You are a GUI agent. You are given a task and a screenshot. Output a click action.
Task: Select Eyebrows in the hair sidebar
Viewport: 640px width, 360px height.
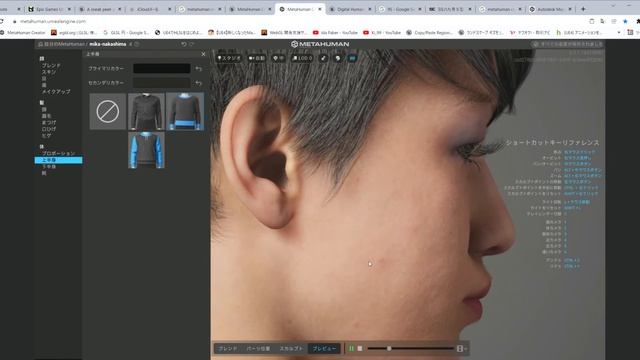point(46,116)
